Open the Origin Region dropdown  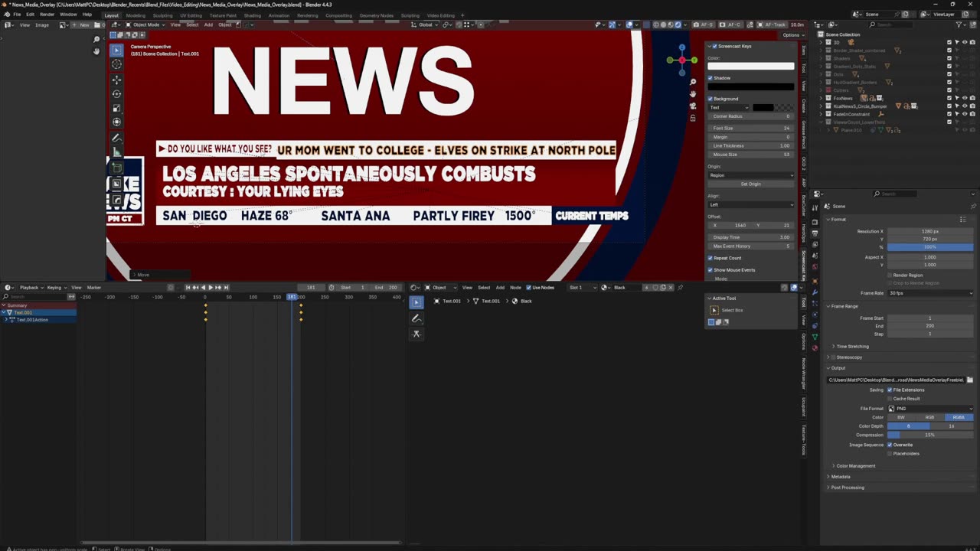751,175
